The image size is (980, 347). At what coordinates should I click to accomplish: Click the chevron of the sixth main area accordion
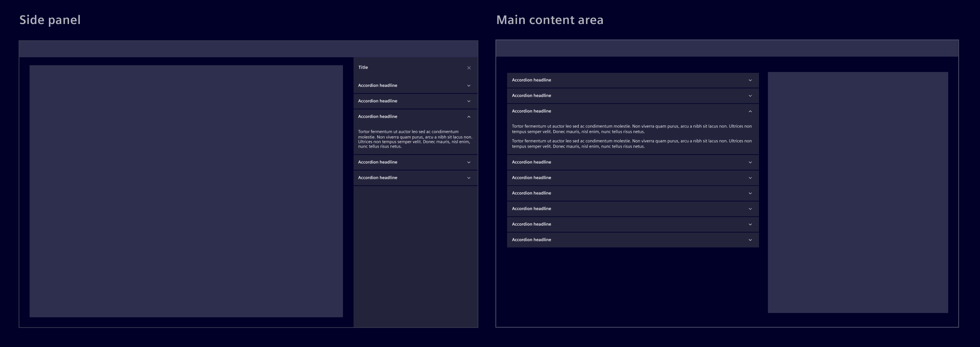[x=750, y=193]
